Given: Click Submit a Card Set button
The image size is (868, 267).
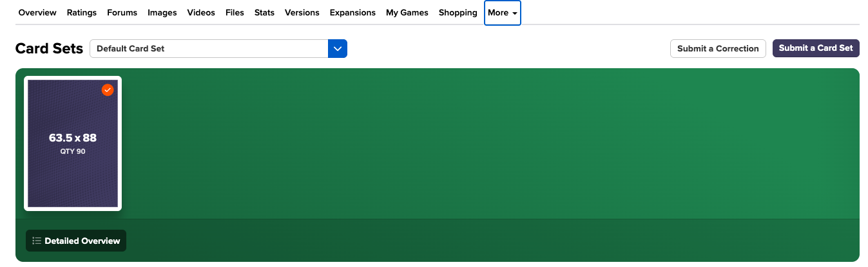Looking at the screenshot, I should coord(816,48).
